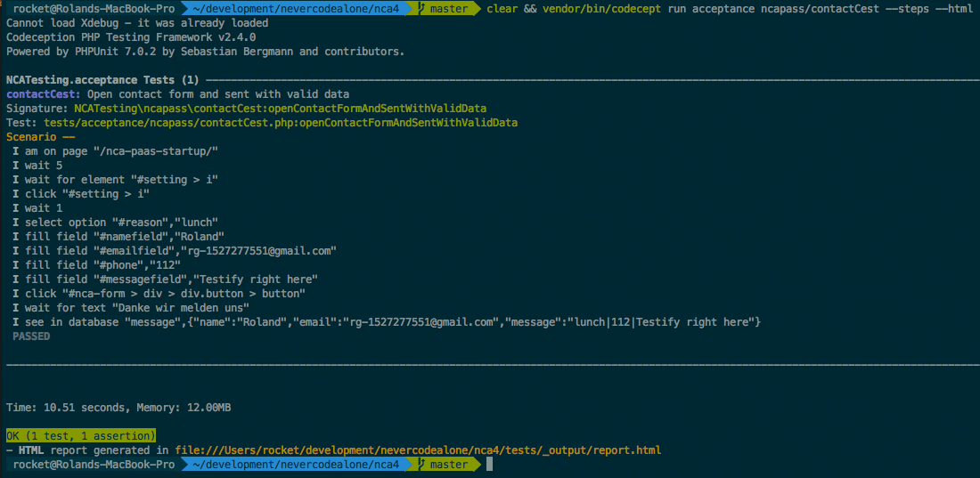The width and height of the screenshot is (980, 478).
Task: Click the PASSED status text
Action: (31, 336)
